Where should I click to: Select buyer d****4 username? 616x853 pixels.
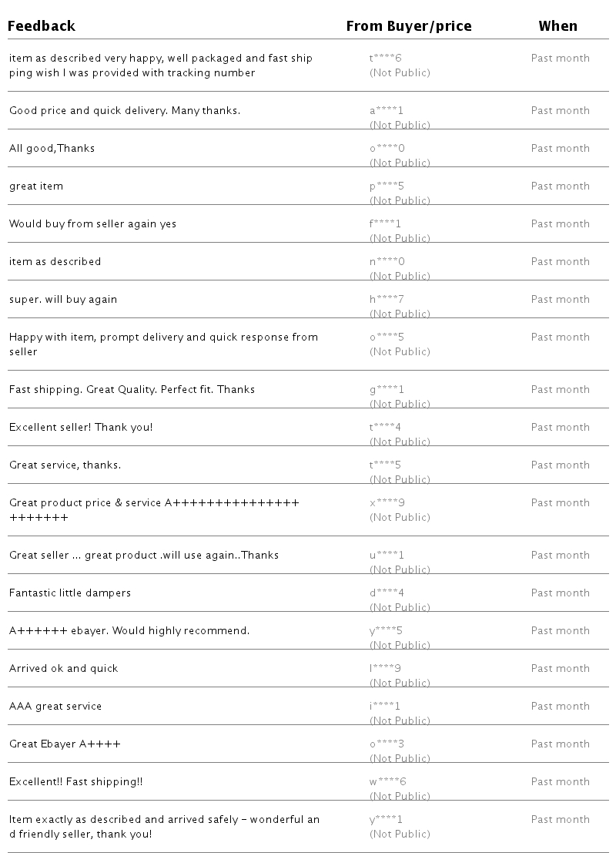[x=387, y=593]
